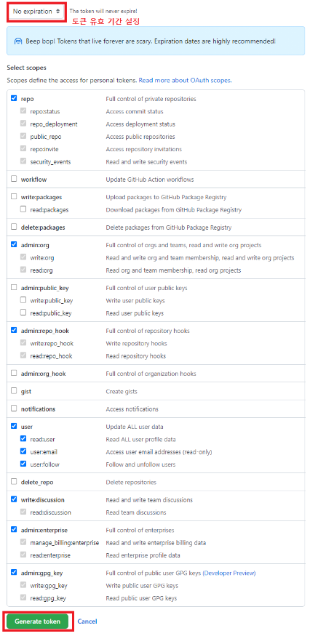
Task: Enable the gist scope checkbox
Action: pyautogui.click(x=14, y=391)
